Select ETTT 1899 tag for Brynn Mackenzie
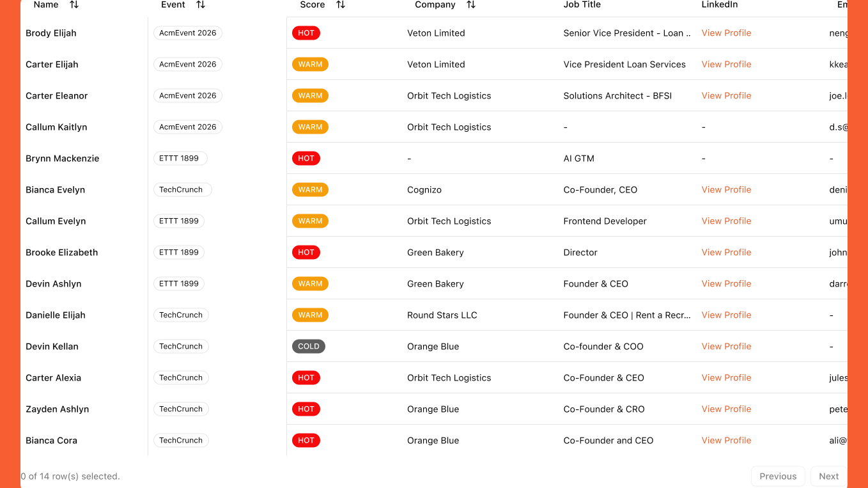 (180, 159)
